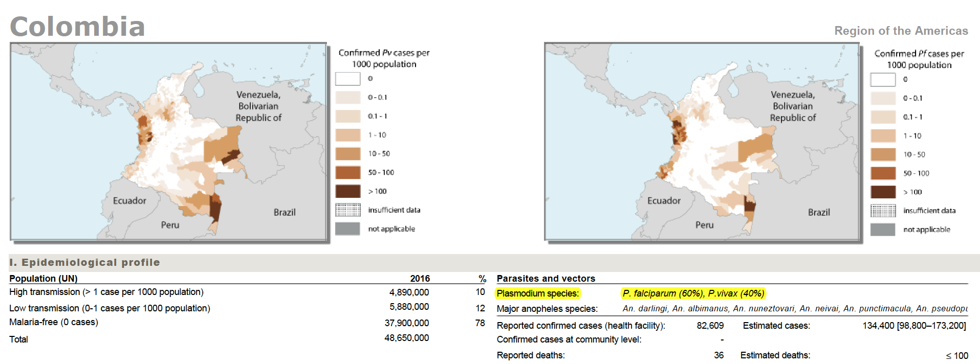Click the gray "not applicable" swatch in Pf legend

[x=883, y=230]
